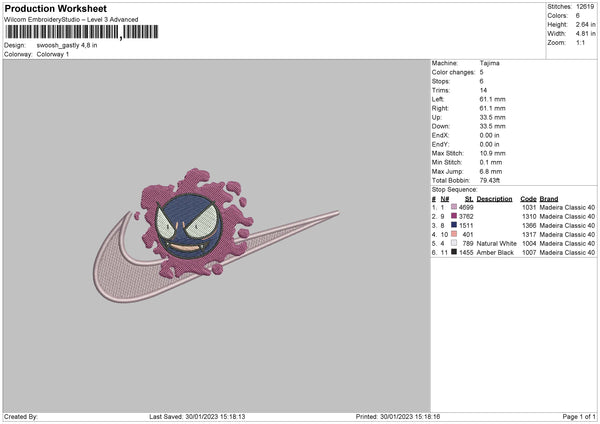Click the design name 'swoosh_gastly 4,8 in'

(x=67, y=45)
